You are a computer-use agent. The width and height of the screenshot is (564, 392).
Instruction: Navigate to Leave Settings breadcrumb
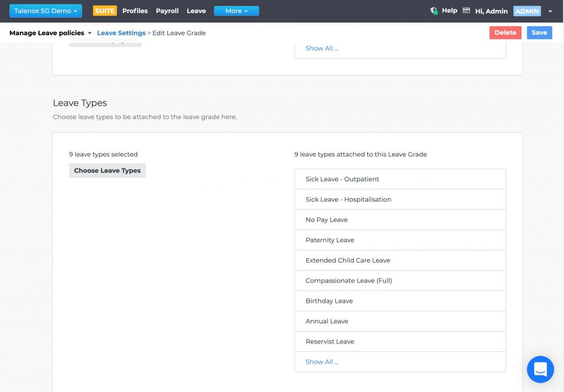pyautogui.click(x=121, y=33)
